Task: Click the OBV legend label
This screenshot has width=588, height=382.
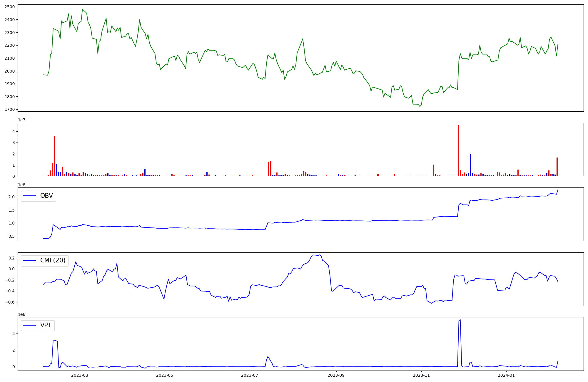Action: point(46,196)
